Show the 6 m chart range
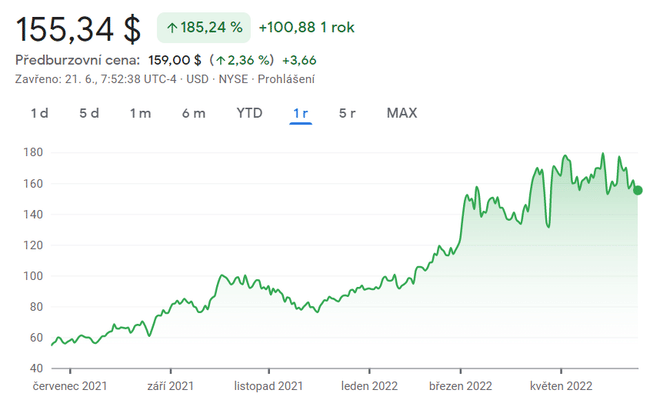The height and width of the screenshot is (400, 650). click(193, 113)
